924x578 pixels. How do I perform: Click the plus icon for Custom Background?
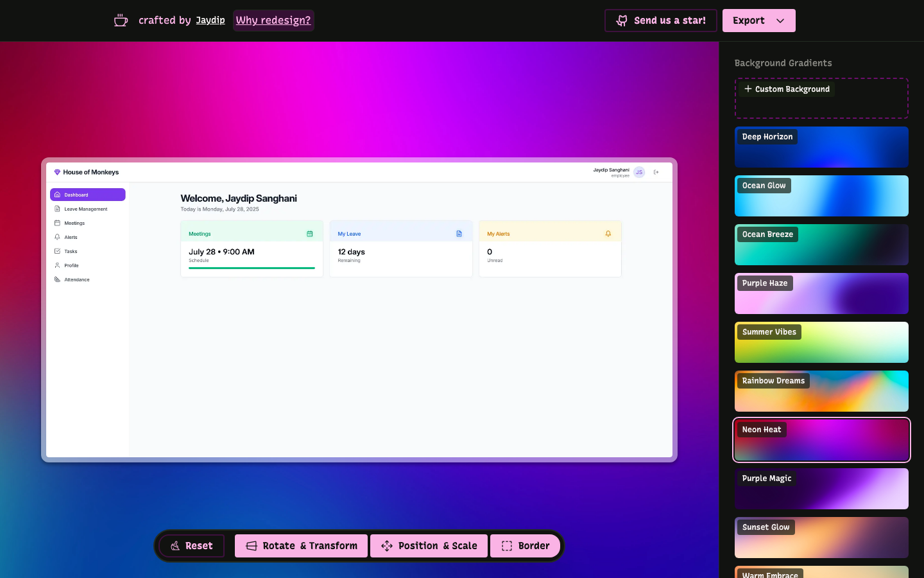point(748,89)
